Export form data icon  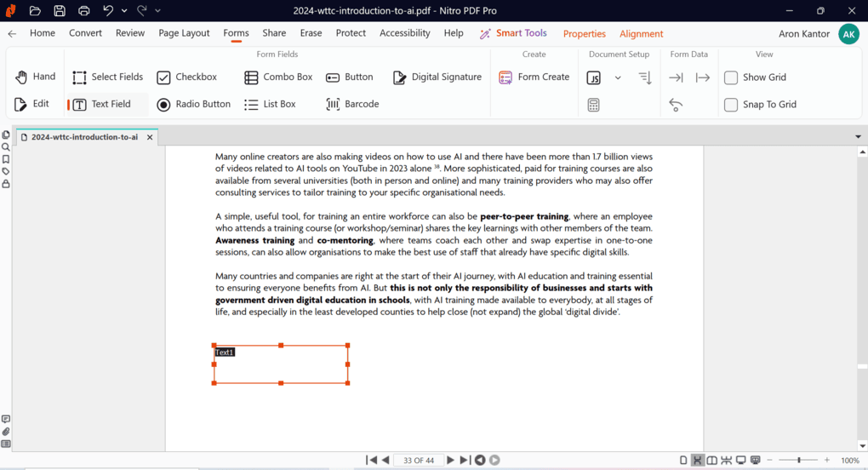pyautogui.click(x=702, y=77)
